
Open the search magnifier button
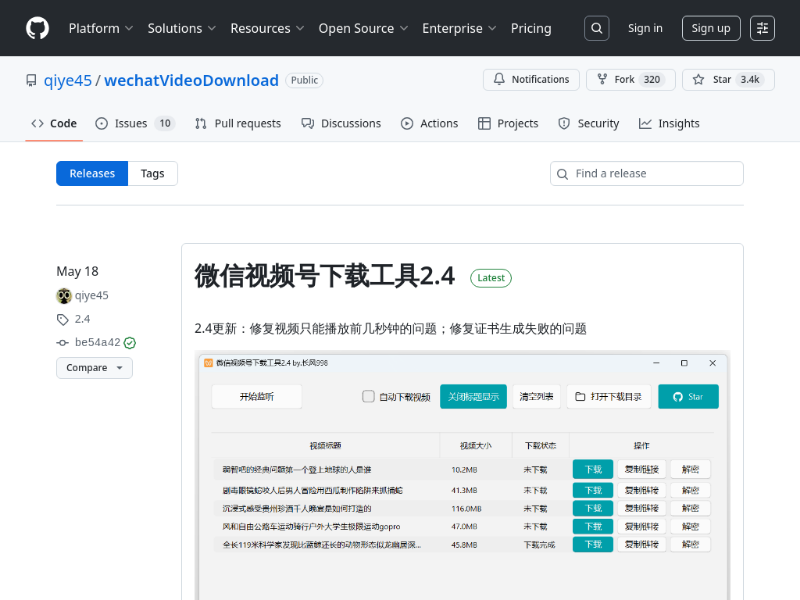point(596,28)
